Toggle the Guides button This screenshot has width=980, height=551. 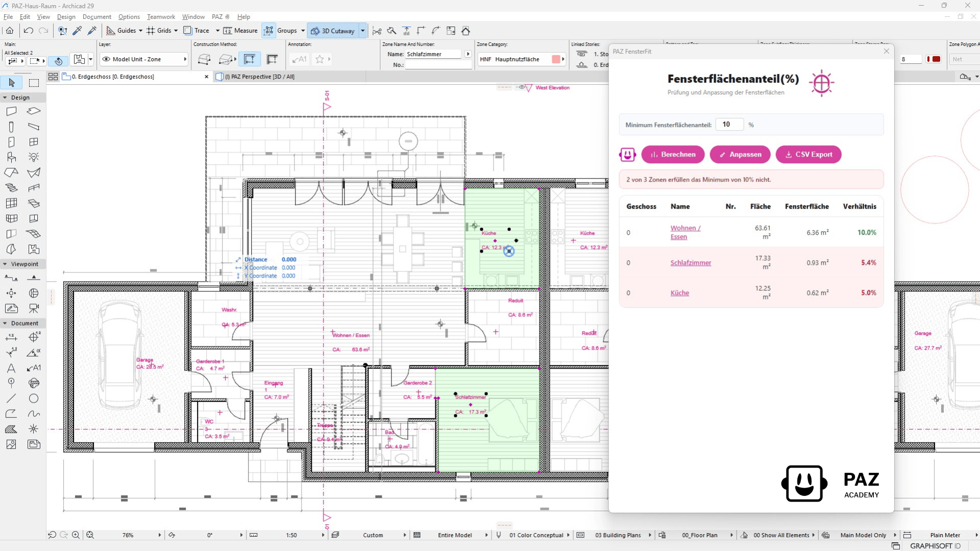click(x=121, y=31)
